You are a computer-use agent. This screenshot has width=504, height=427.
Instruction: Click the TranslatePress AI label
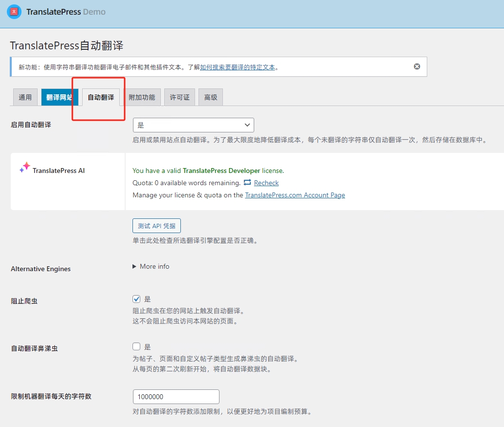59,171
